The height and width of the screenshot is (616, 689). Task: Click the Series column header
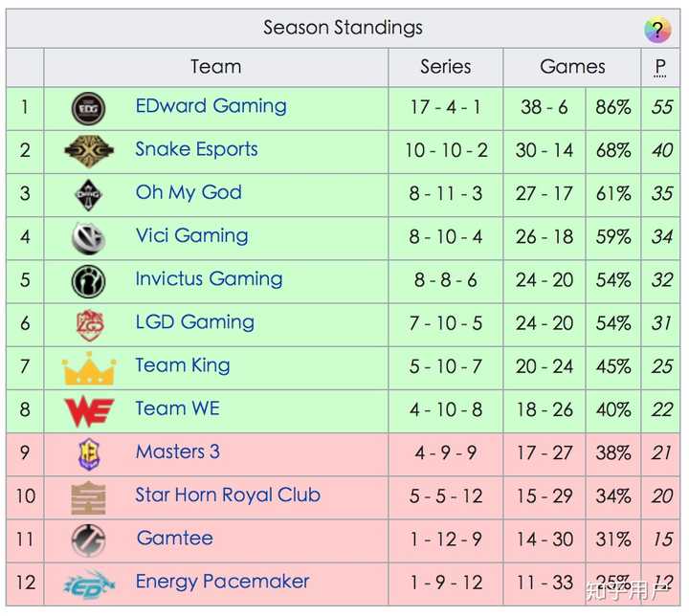click(x=445, y=67)
